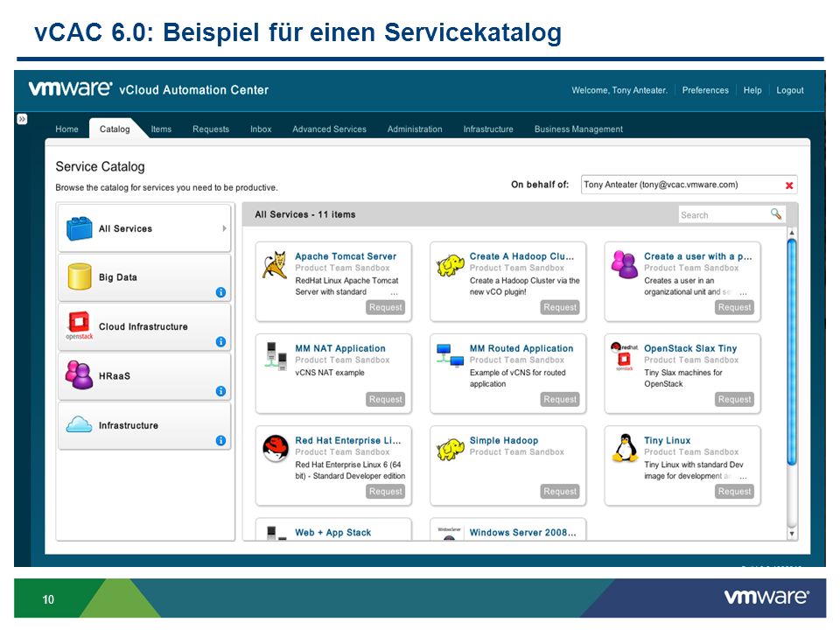The height and width of the screenshot is (630, 840).
Task: Open the Requests tab
Action: point(211,129)
